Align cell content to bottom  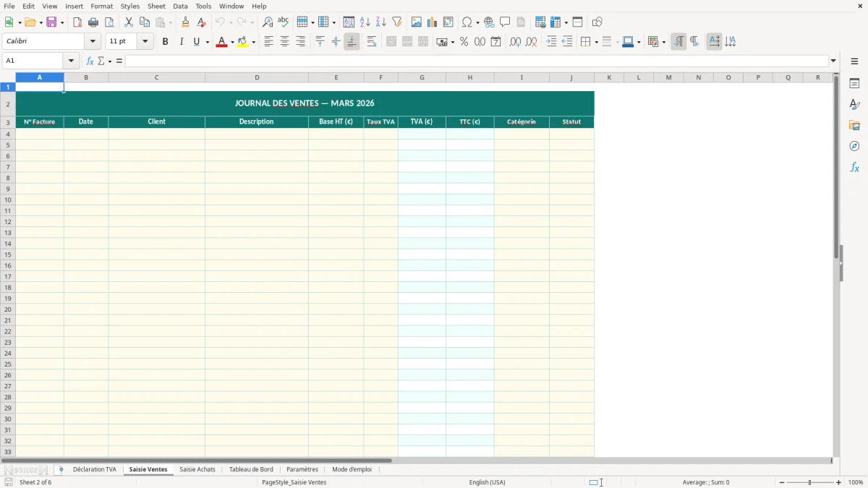(x=352, y=42)
